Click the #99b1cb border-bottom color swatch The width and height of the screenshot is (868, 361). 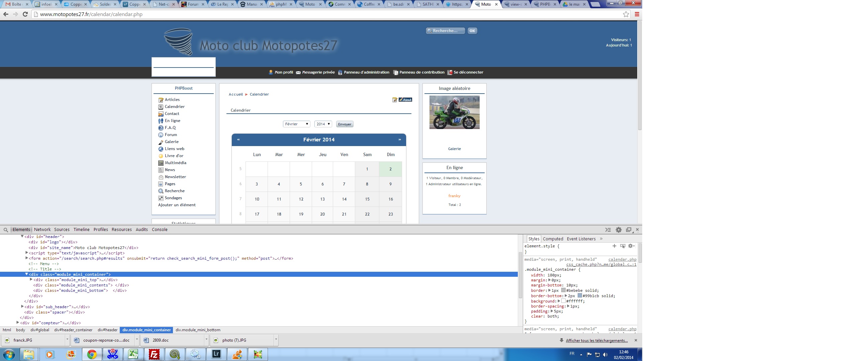click(580, 296)
